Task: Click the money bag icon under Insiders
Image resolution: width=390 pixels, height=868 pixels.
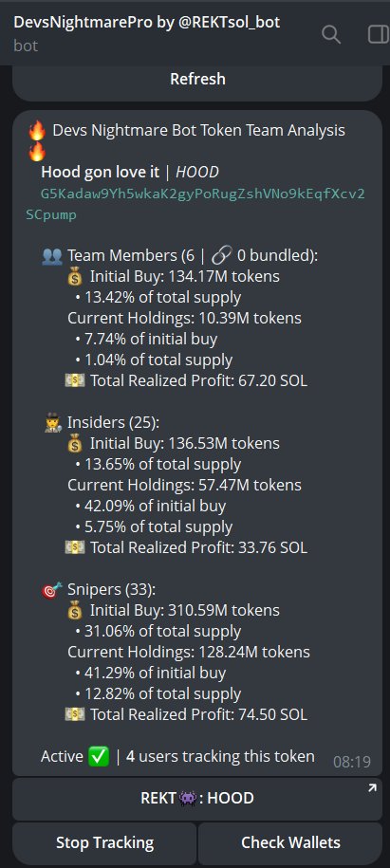Action: [75, 444]
